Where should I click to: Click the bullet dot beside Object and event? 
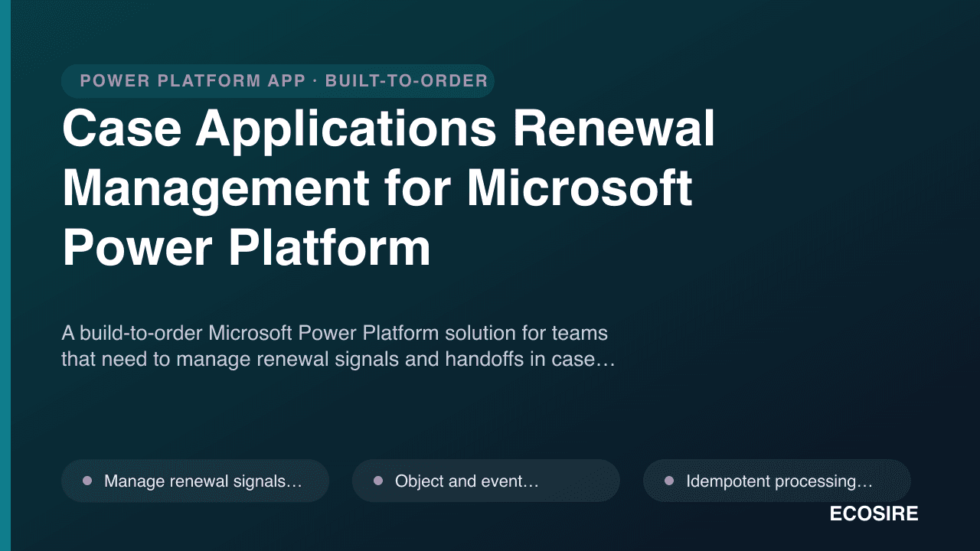378,481
